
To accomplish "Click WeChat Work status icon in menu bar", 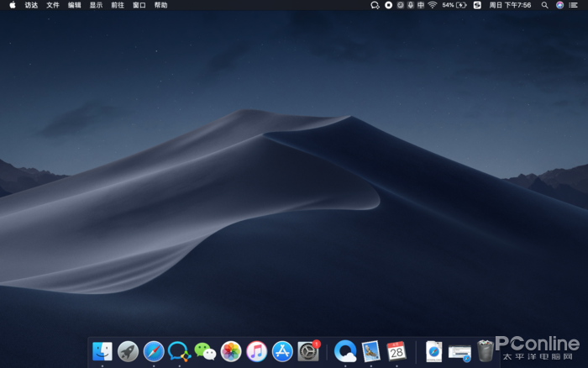I will [x=375, y=5].
